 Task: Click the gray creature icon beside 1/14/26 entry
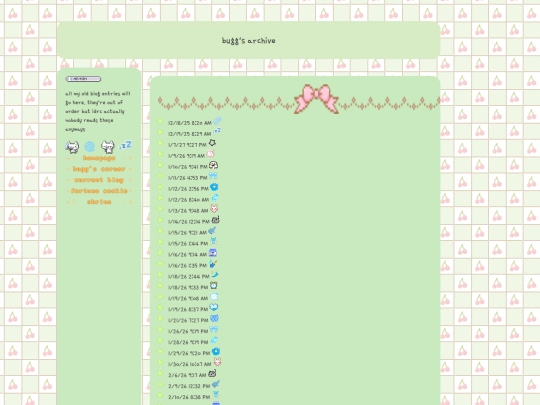click(216, 219)
